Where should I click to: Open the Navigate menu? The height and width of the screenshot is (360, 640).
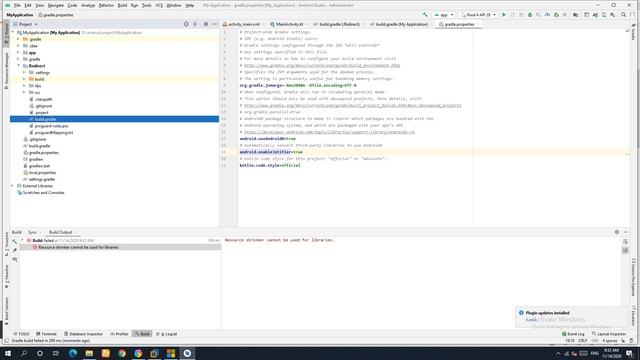(x=56, y=5)
